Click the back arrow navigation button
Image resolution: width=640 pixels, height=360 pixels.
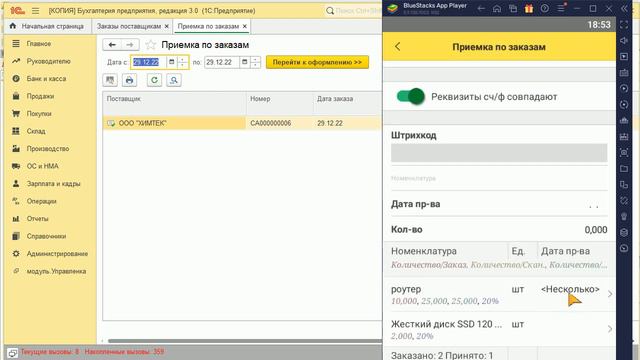[x=112, y=44]
